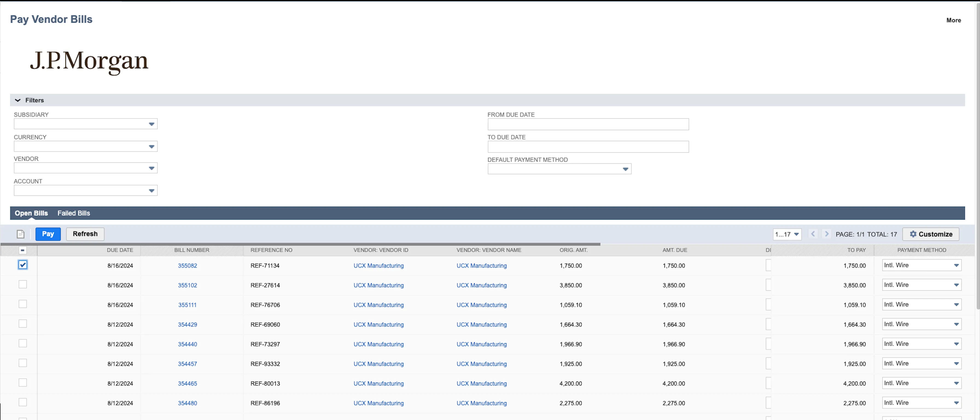The width and height of the screenshot is (980, 420).
Task: Collapse the Filters section
Action: (x=17, y=100)
